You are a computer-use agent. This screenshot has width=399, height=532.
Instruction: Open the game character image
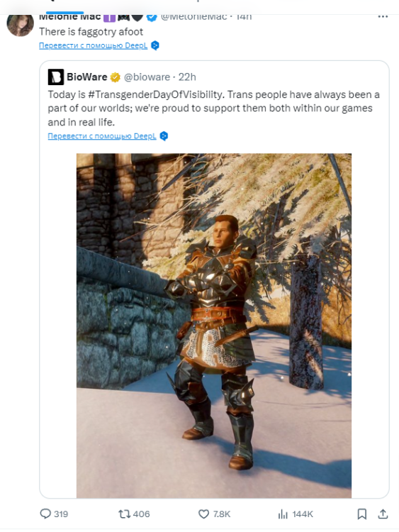click(214, 326)
